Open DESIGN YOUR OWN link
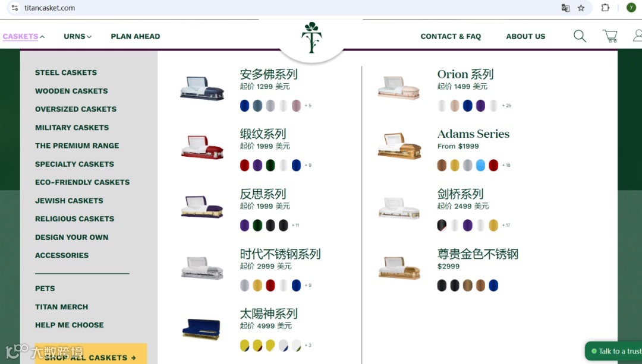This screenshot has height=364, width=642. (72, 237)
